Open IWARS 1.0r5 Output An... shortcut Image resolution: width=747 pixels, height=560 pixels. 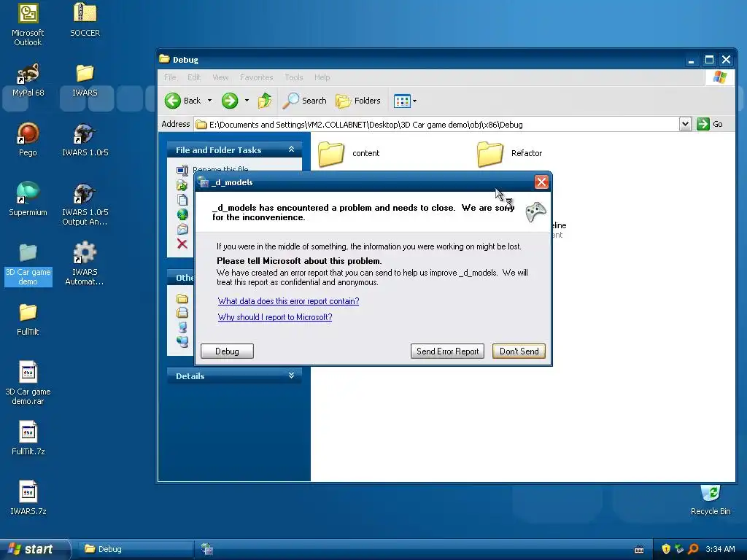pyautogui.click(x=85, y=204)
